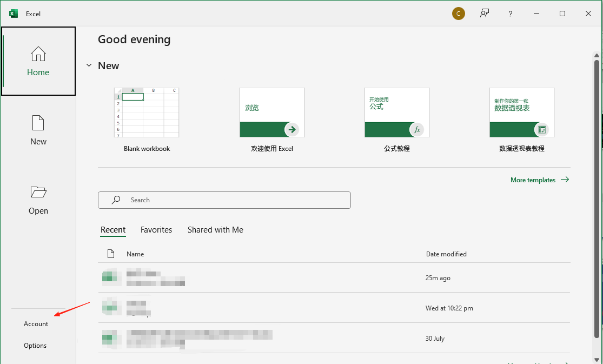603x364 pixels.
Task: Open the account profile avatar
Action: [x=458, y=14]
